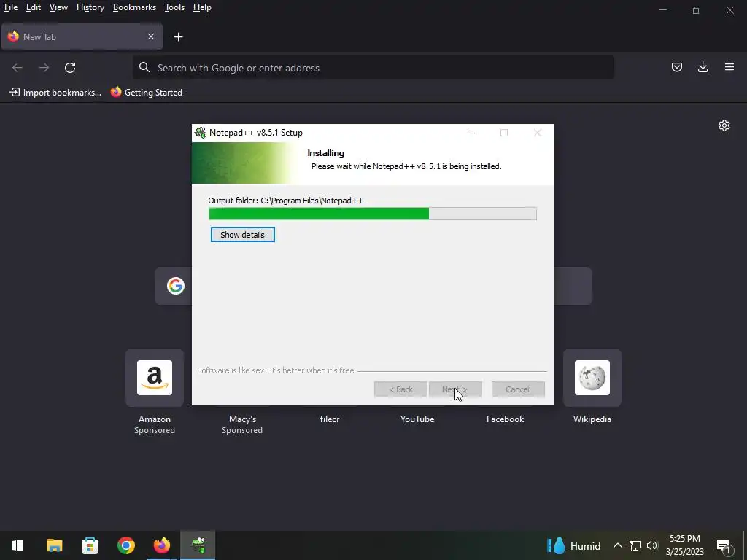The width and height of the screenshot is (747, 560).
Task: Open the notification center icon
Action: [x=724, y=545]
